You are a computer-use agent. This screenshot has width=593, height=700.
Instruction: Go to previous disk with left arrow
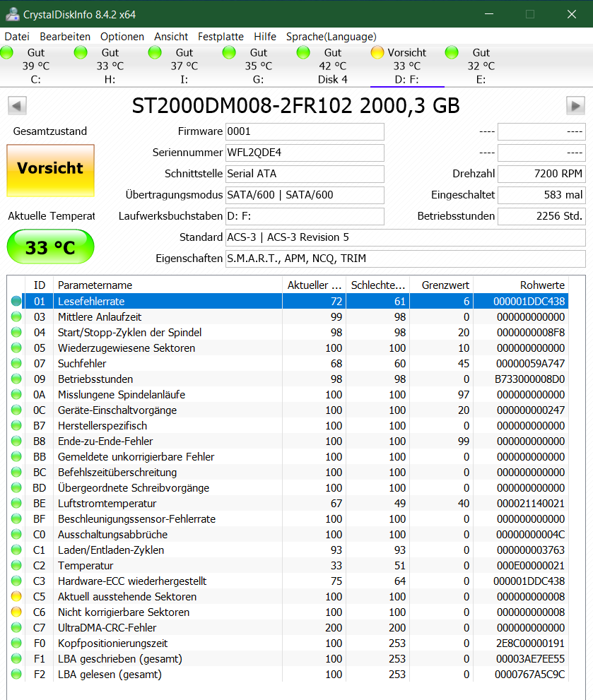pyautogui.click(x=17, y=106)
